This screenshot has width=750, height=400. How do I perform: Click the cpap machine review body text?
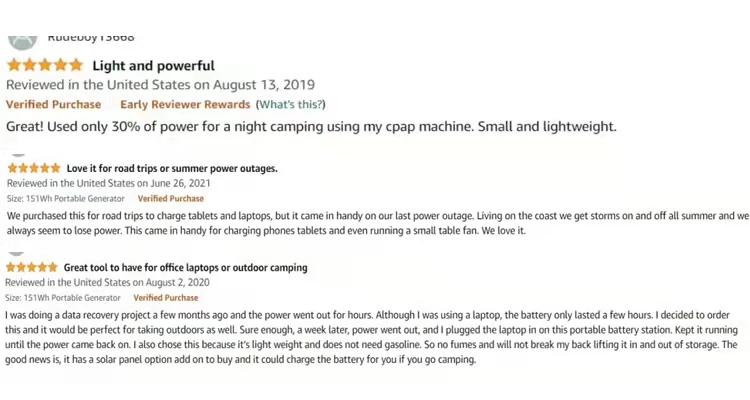click(x=311, y=126)
